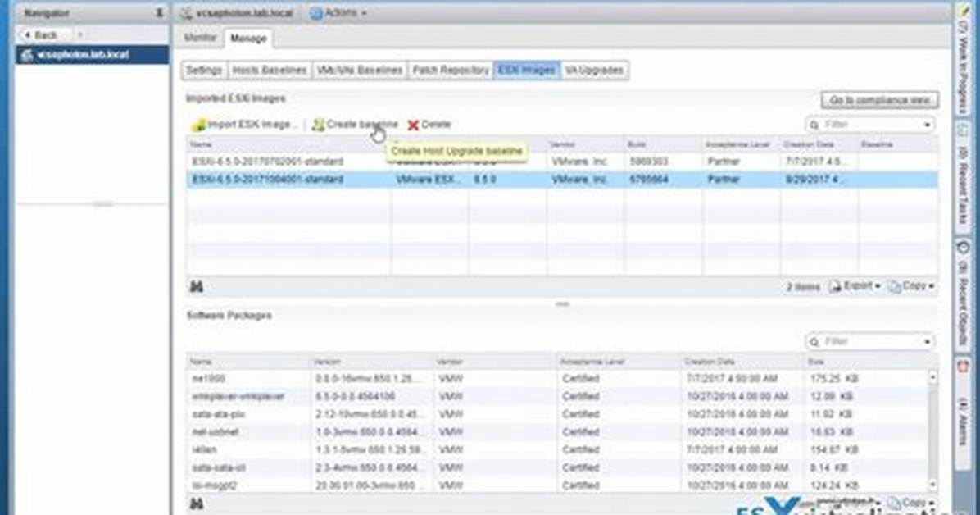Click the Alarms sidebar icon
Viewport: 980px width, 515px height.
(964, 367)
